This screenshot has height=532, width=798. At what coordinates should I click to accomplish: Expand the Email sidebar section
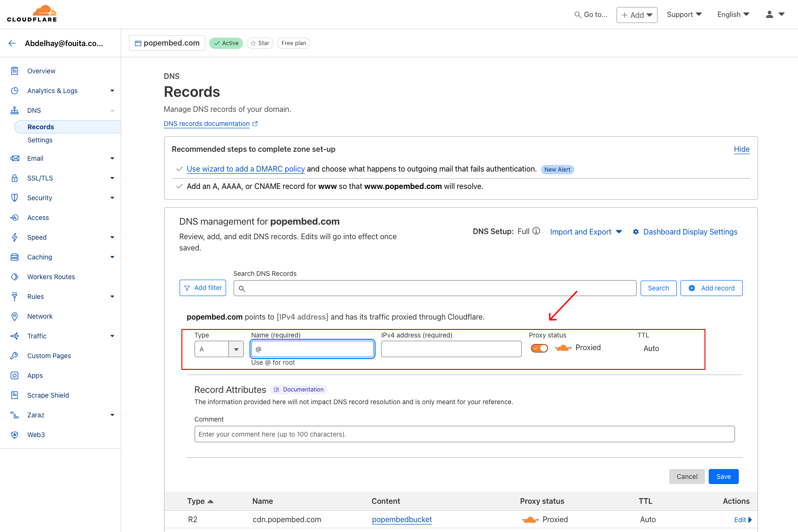click(x=112, y=158)
